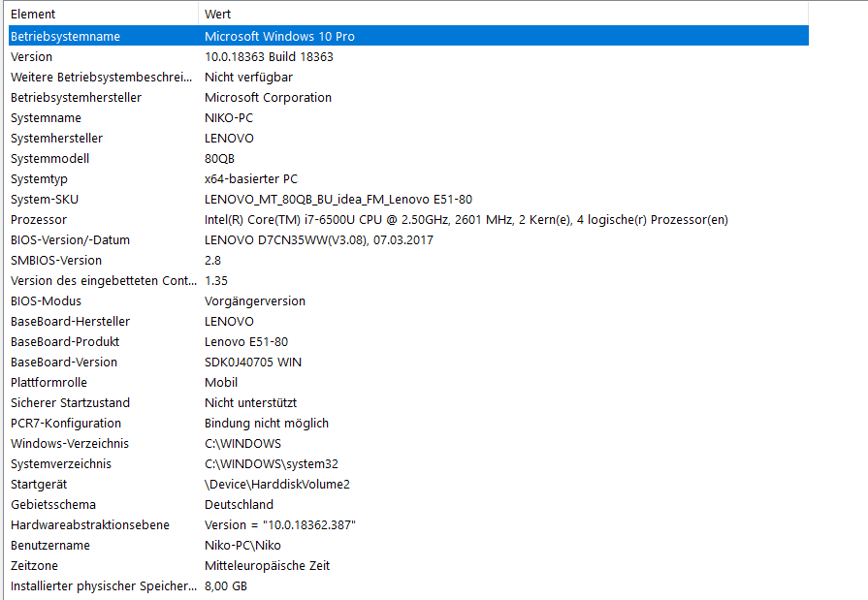Click the value 80QB
This screenshot has height=600, width=868.
pyautogui.click(x=219, y=159)
